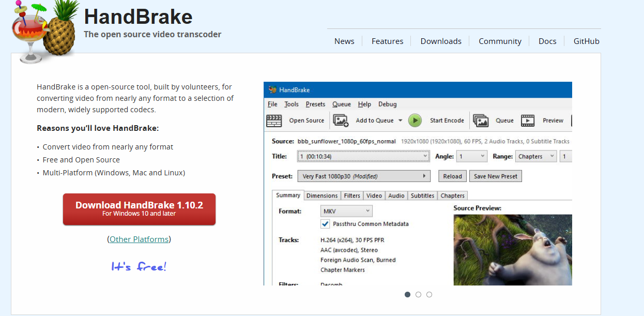The width and height of the screenshot is (644, 316).
Task: Open the Presets menu in screenshot
Action: tap(315, 104)
